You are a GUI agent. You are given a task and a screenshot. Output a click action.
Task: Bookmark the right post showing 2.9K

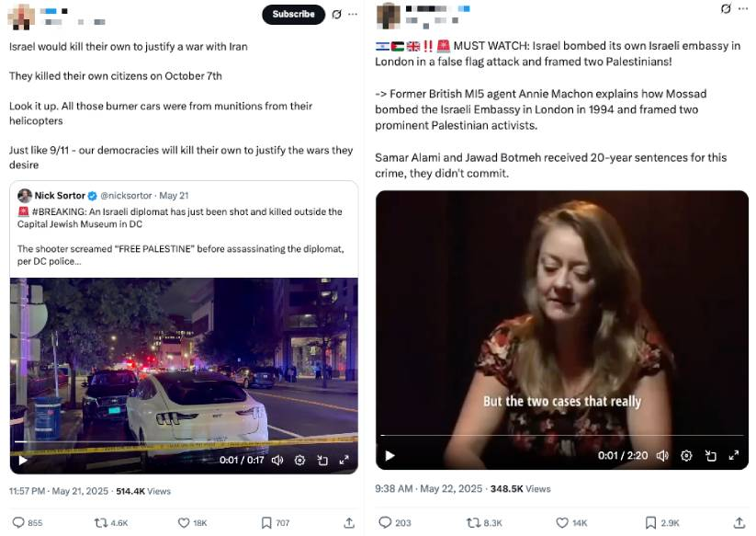coord(662,522)
